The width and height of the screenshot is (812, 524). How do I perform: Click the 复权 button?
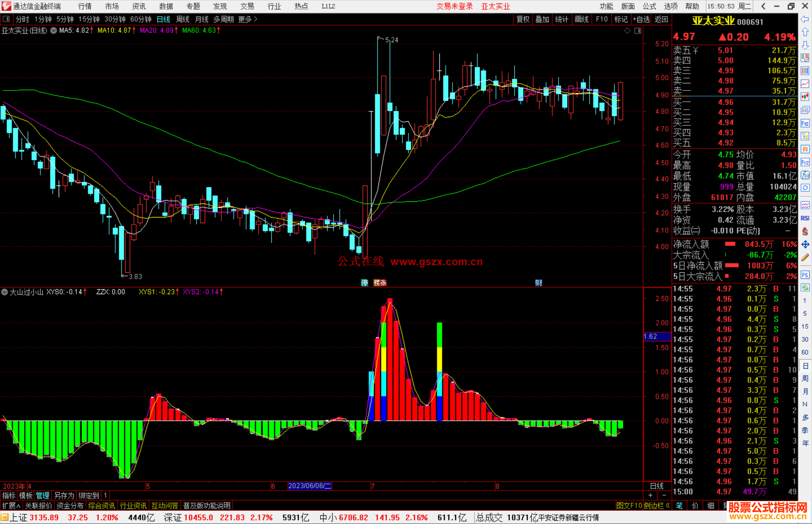point(523,19)
